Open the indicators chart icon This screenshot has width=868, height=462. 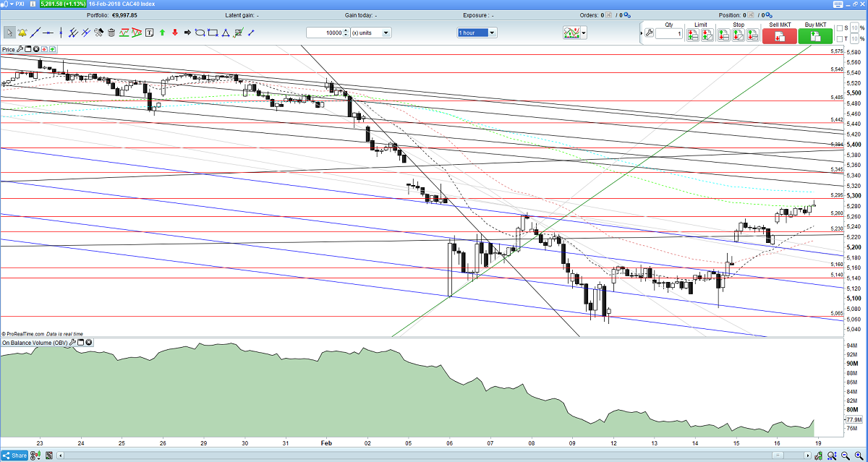click(x=571, y=33)
